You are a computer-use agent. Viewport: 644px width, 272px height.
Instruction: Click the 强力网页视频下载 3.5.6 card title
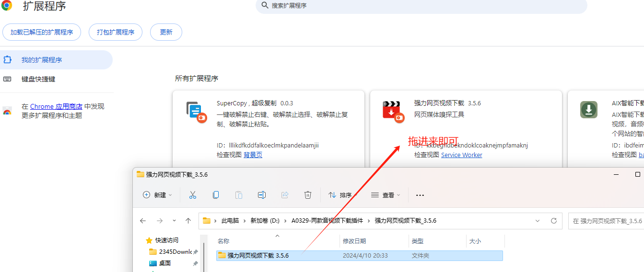click(x=447, y=103)
